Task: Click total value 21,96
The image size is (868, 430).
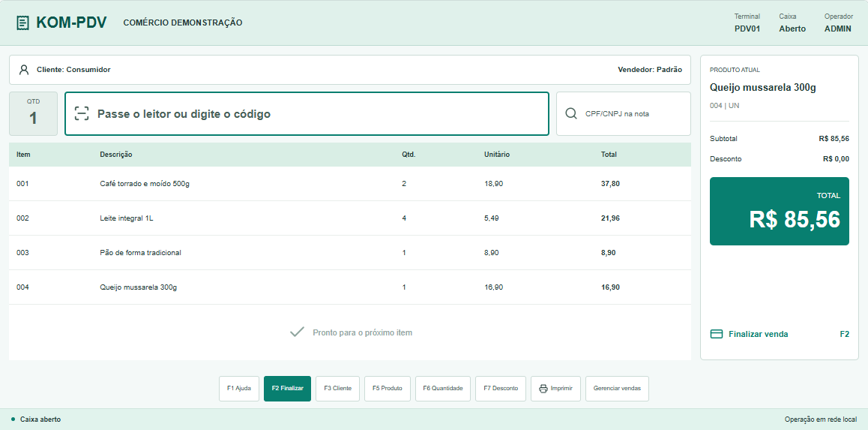Action: tap(611, 218)
